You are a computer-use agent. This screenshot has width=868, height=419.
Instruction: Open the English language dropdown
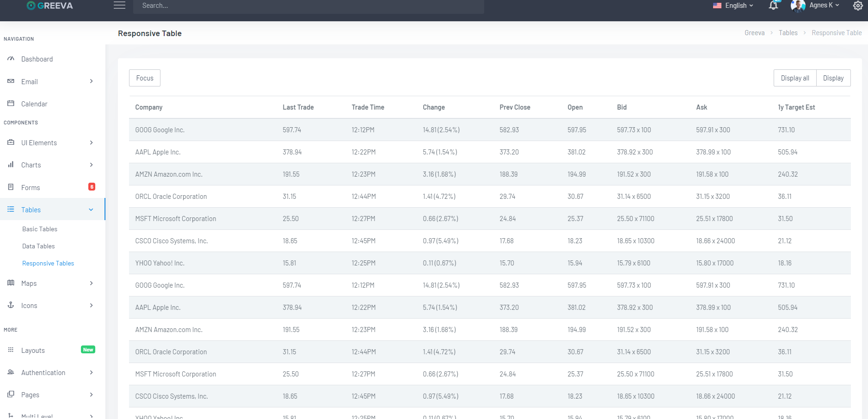(x=733, y=6)
